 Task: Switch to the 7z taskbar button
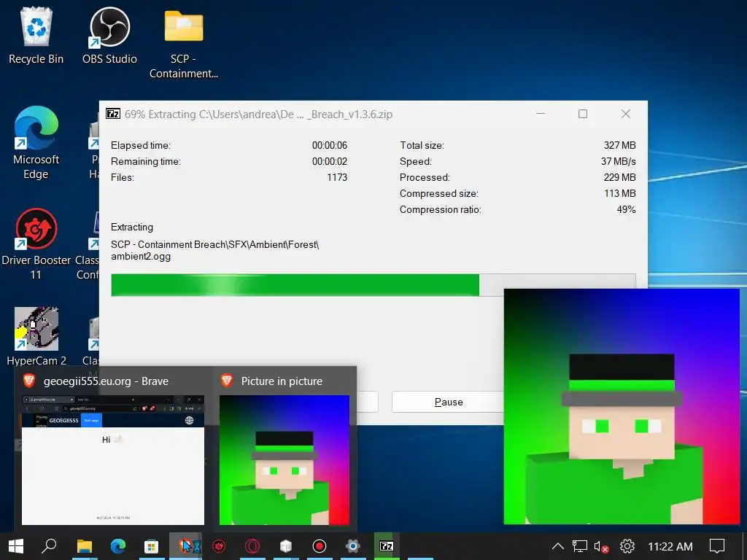pyautogui.click(x=387, y=546)
